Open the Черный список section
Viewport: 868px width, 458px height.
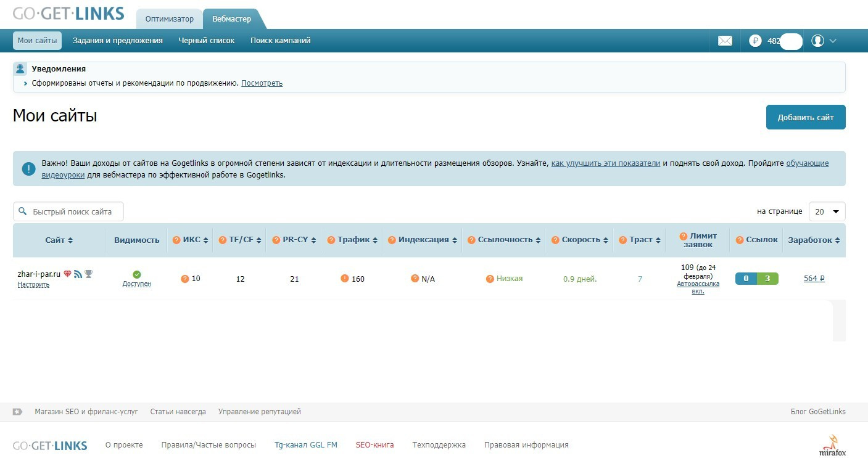click(207, 41)
